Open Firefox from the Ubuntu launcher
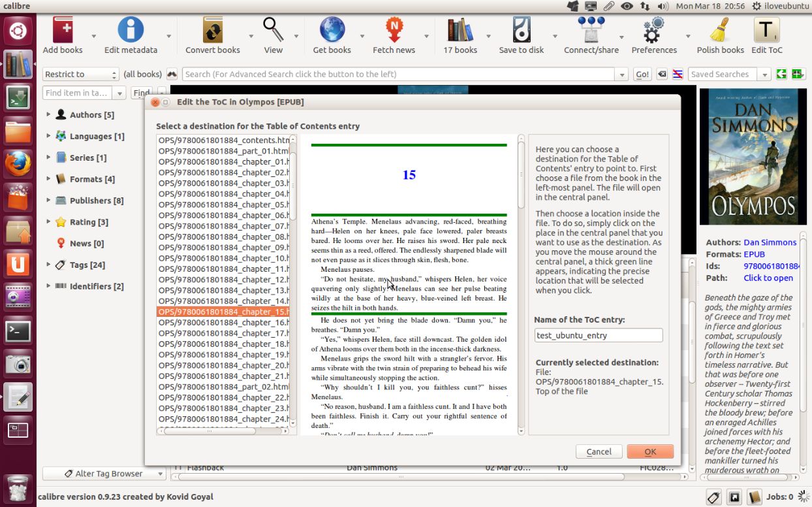The width and height of the screenshot is (812, 507). (x=18, y=163)
